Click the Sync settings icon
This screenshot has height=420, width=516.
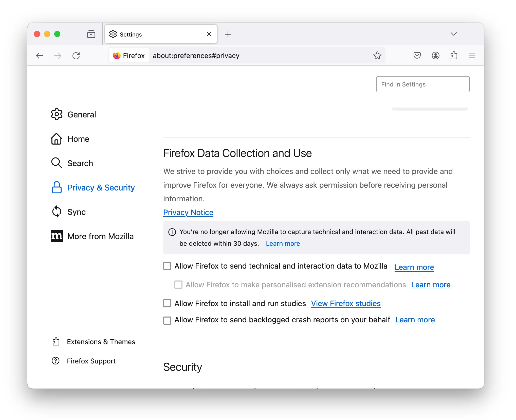57,211
